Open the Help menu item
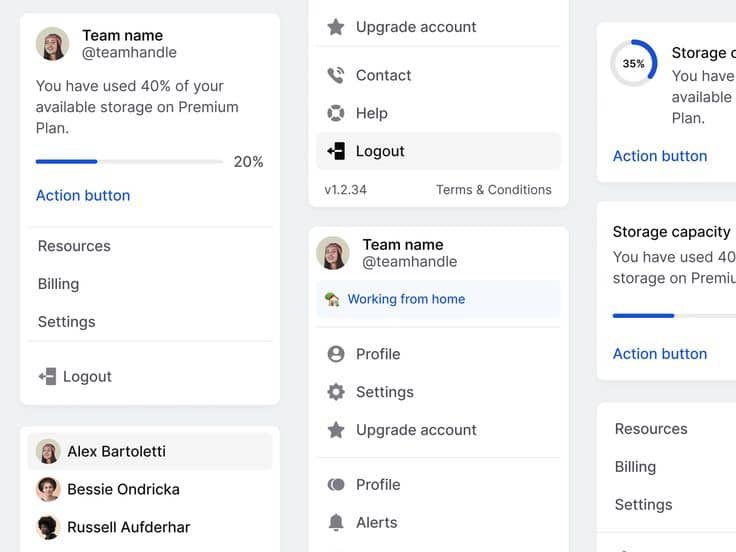 [438, 113]
